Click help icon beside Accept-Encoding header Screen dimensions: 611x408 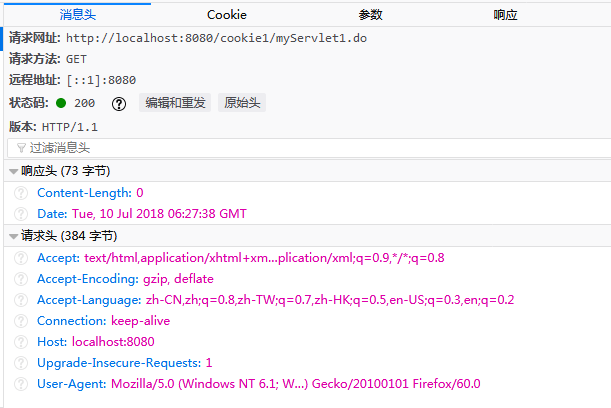coord(20,279)
